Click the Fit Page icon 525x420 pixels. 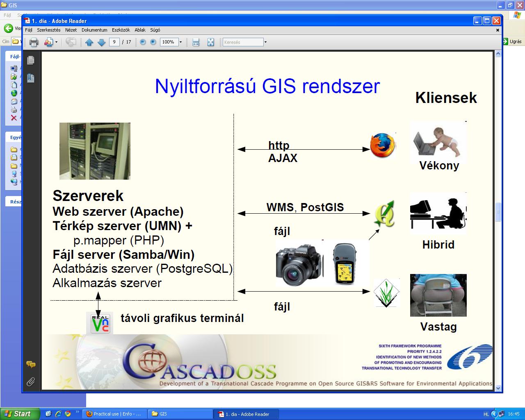pyautogui.click(x=210, y=42)
